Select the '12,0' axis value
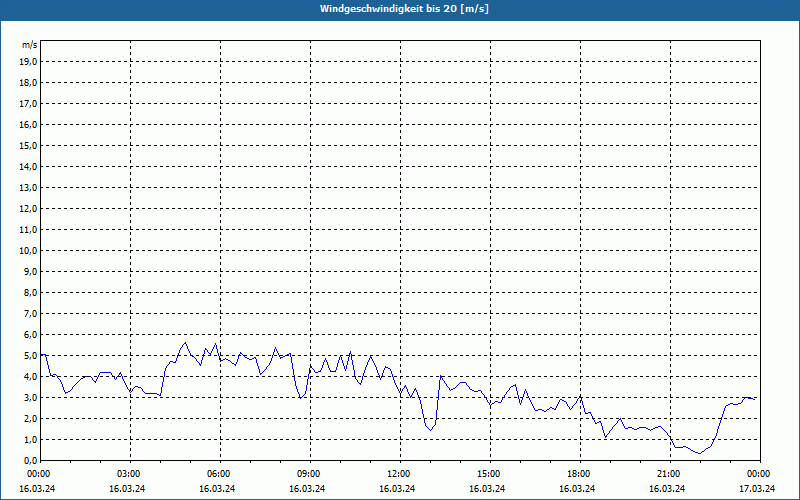Screen dimensions: 800x500 pyautogui.click(x=28, y=209)
